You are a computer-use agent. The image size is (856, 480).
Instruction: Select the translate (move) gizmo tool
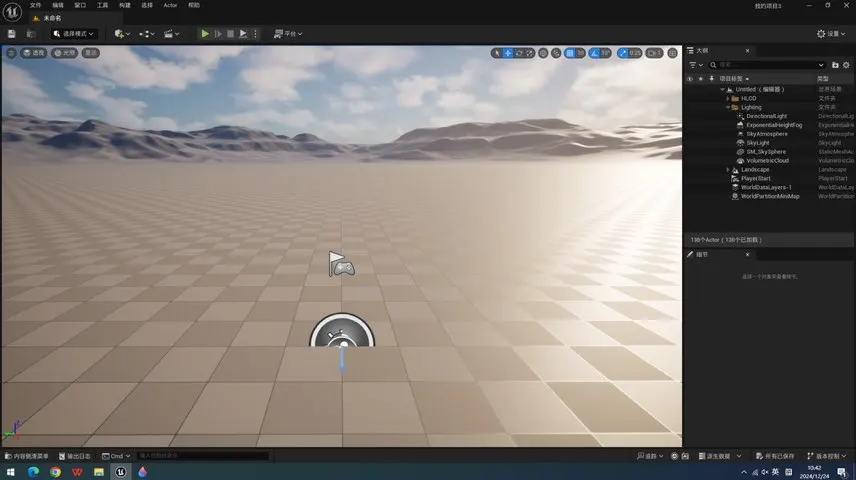click(x=508, y=53)
